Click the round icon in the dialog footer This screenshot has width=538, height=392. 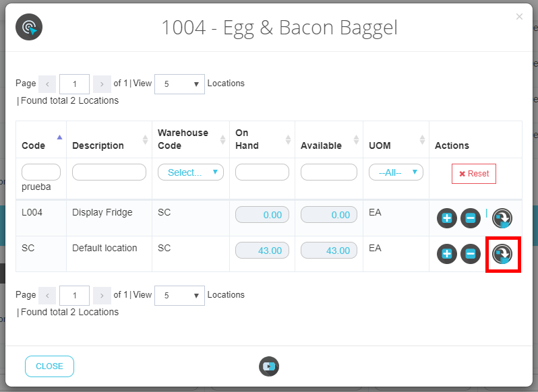point(269,366)
